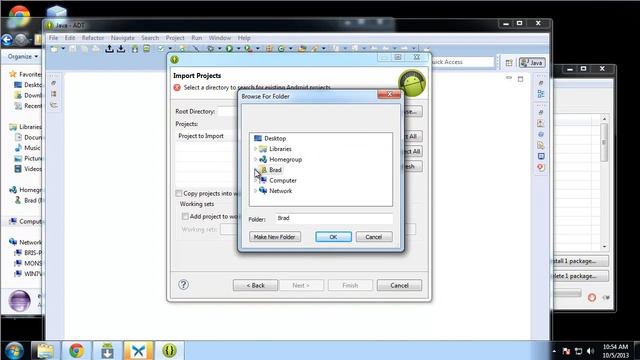Click the Quick Access field
Viewport: 640px width, 360px height.
462,62
